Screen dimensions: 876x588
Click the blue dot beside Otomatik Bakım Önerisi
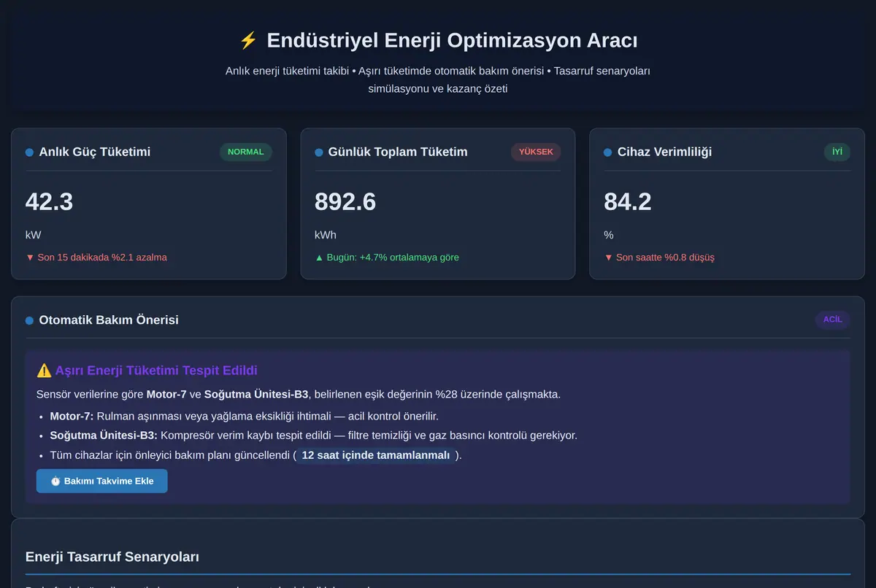29,320
